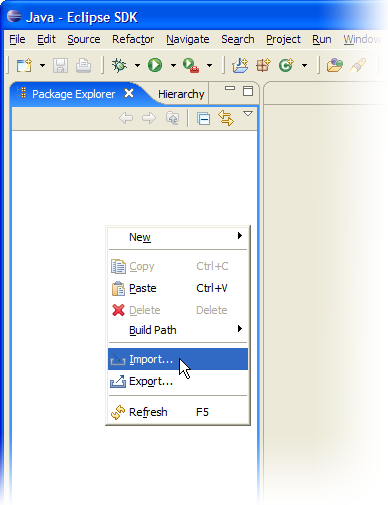The height and width of the screenshot is (505, 388).
Task: Click the New wizard toolbar icon
Action: click(24, 65)
